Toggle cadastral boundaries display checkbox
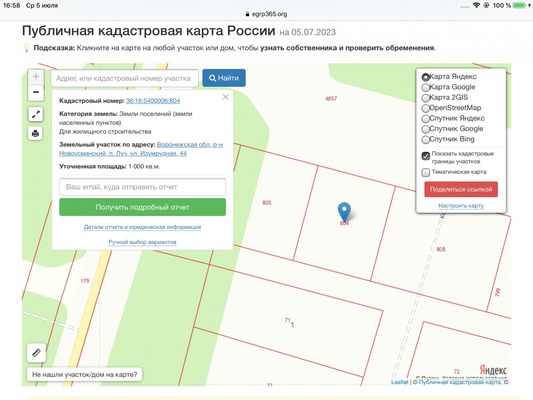The image size is (533, 400). (x=426, y=156)
